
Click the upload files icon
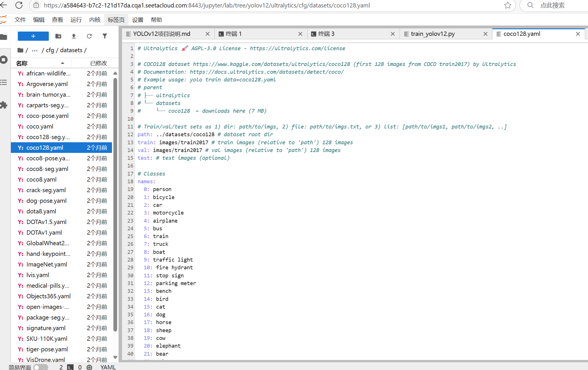coord(74,36)
